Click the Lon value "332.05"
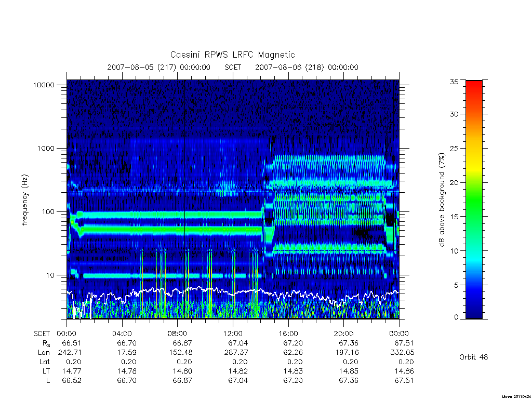532x399 pixels. point(403,353)
